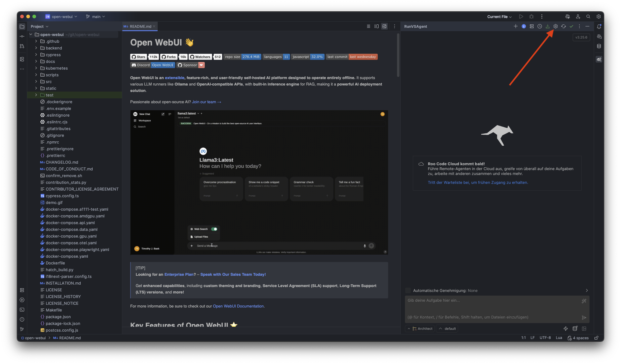Screen dimensions: 621x364
Task: Open RunVSAgent settings gear
Action: [x=556, y=26]
